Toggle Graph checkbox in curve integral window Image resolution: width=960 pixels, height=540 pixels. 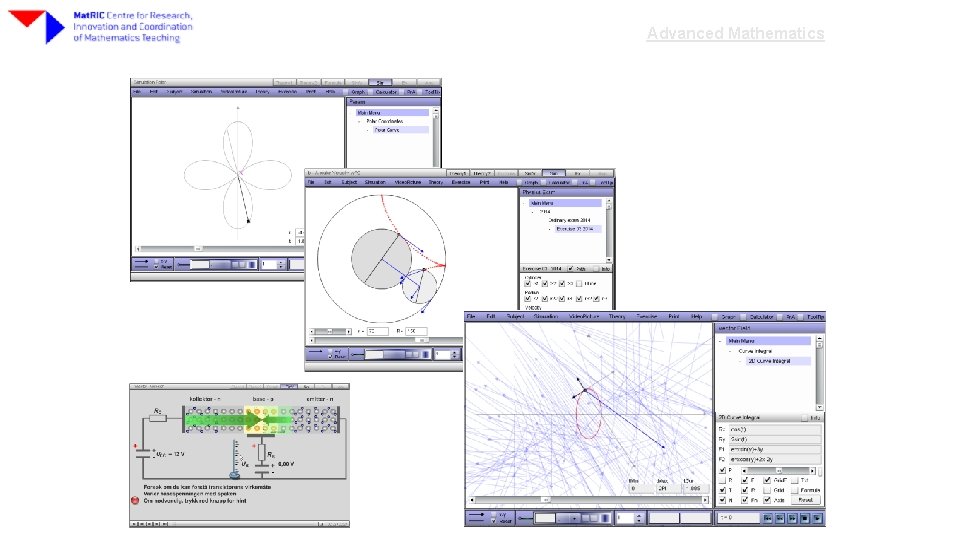pyautogui.click(x=714, y=317)
